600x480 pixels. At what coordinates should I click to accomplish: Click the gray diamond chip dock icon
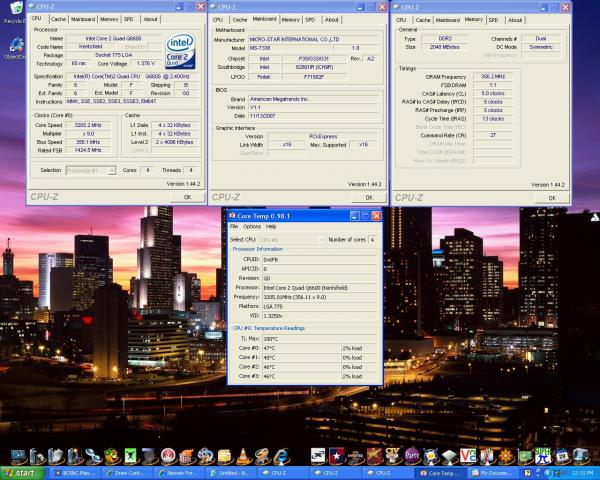(x=449, y=456)
